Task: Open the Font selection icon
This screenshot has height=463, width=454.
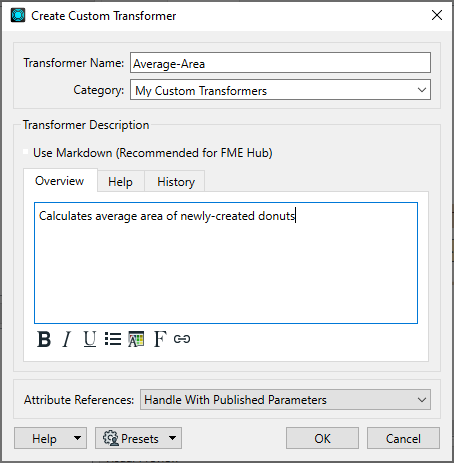Action: coord(160,339)
